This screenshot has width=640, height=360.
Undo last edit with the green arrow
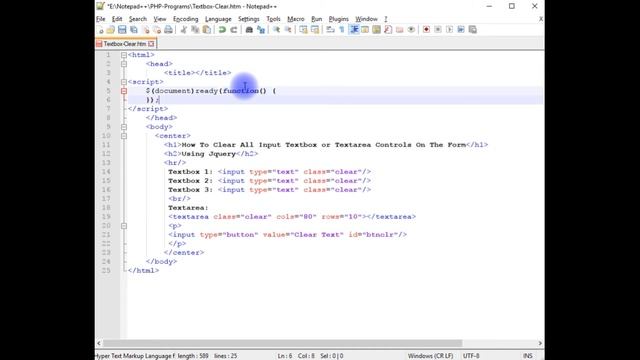click(x=222, y=30)
